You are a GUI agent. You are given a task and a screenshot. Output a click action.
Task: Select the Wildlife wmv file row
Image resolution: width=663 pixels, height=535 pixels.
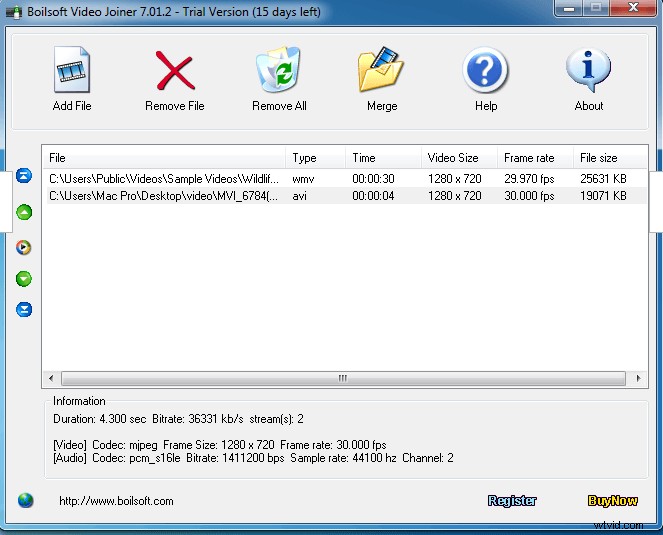(346, 178)
